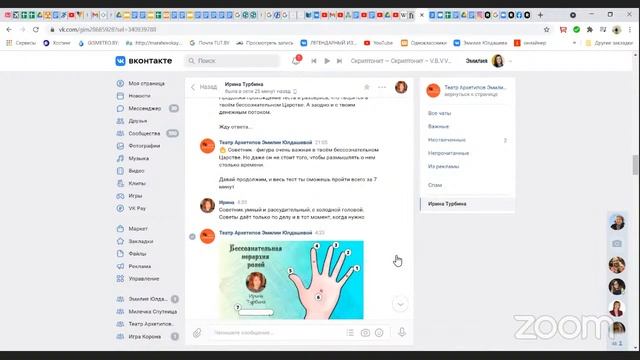Screen dimensions: 640x360
Task: Jump to latest message with down arrow
Action: pyautogui.click(x=400, y=304)
